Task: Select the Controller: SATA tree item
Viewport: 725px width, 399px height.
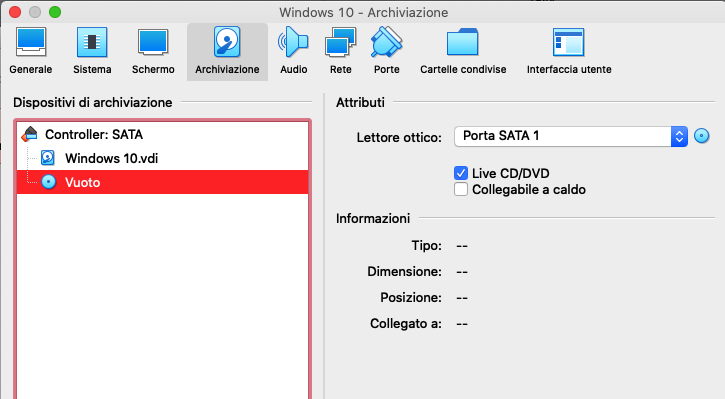Action: [163, 135]
